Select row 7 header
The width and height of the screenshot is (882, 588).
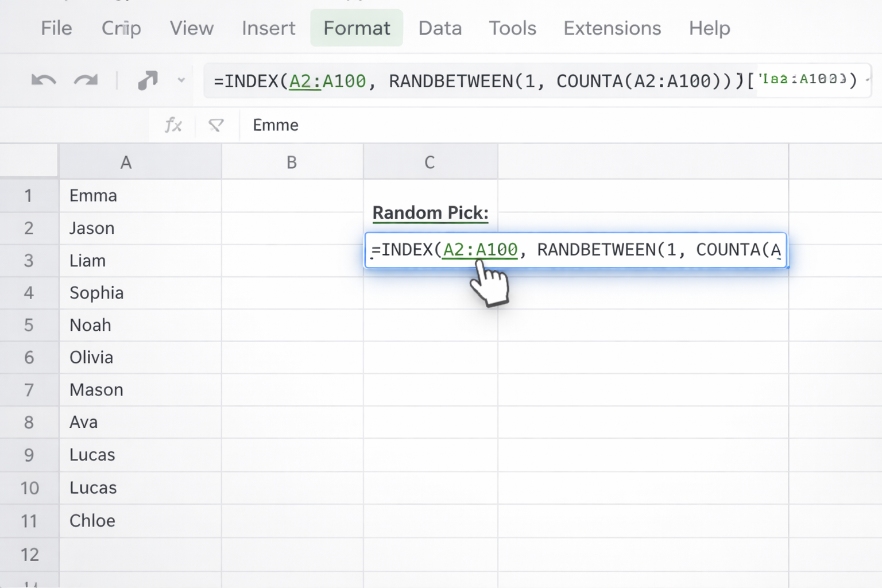pyautogui.click(x=29, y=390)
